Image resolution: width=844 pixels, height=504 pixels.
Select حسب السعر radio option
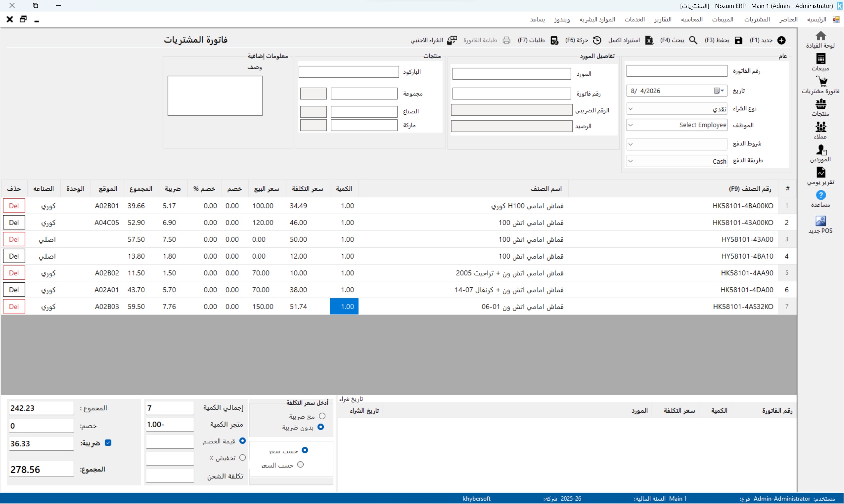pos(300,464)
